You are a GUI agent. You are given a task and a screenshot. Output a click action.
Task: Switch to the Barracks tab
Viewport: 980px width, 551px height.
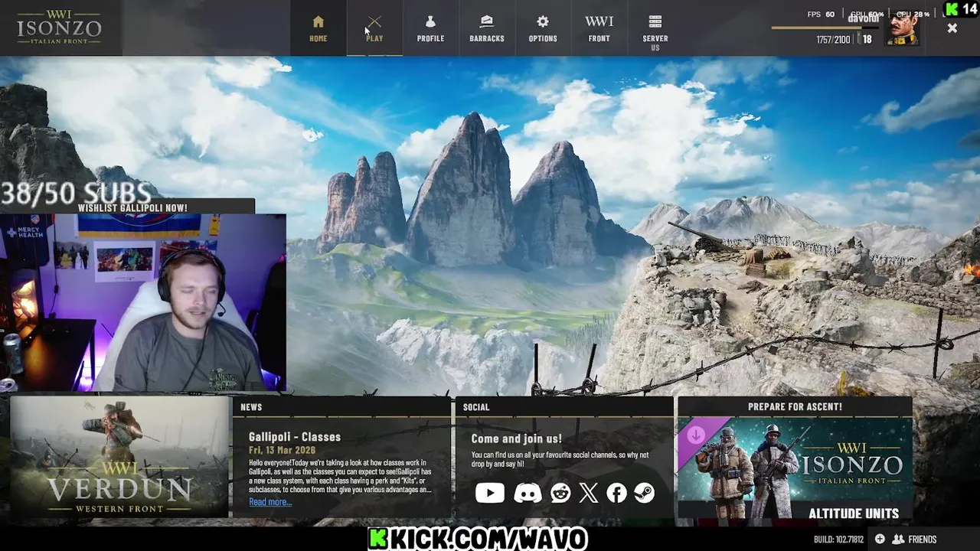click(x=487, y=28)
